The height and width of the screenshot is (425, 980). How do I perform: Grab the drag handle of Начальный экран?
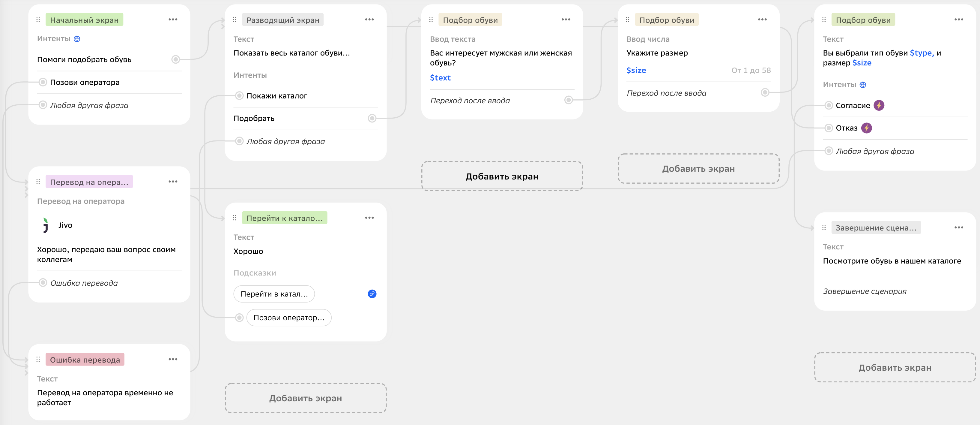(x=38, y=20)
